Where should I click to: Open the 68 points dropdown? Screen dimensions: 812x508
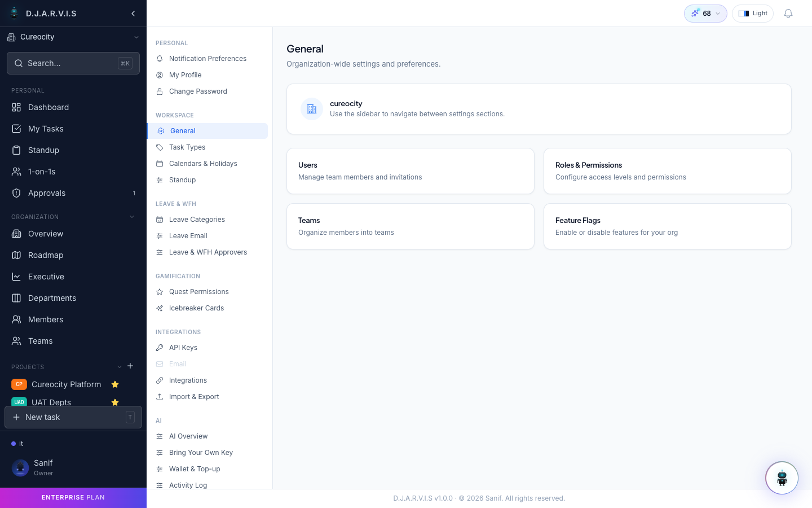tap(705, 14)
